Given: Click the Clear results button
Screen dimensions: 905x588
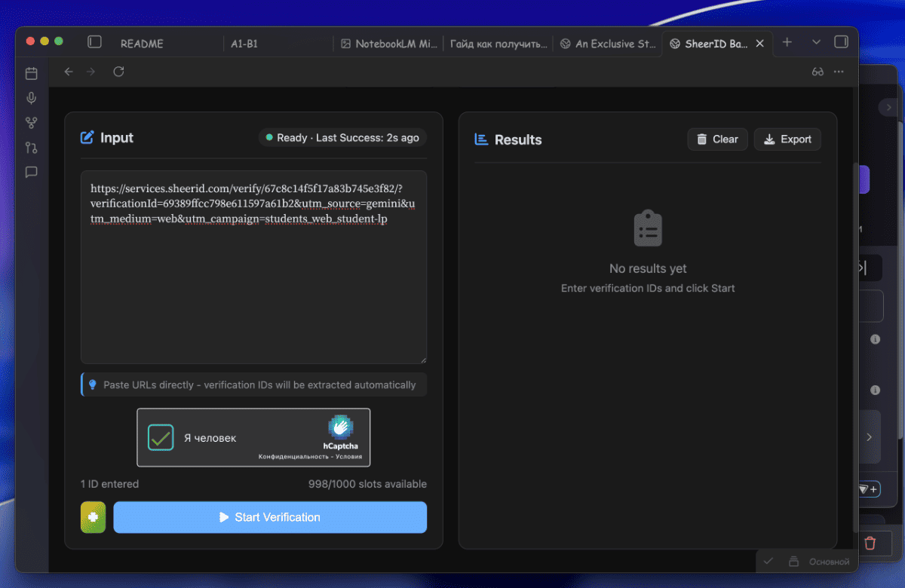Looking at the screenshot, I should point(717,139).
